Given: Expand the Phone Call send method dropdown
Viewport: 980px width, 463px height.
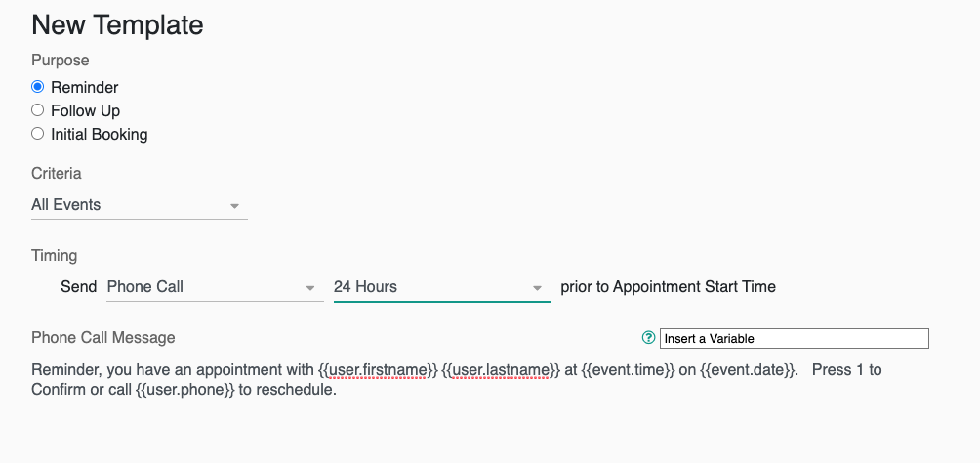Looking at the screenshot, I should 215,287.
